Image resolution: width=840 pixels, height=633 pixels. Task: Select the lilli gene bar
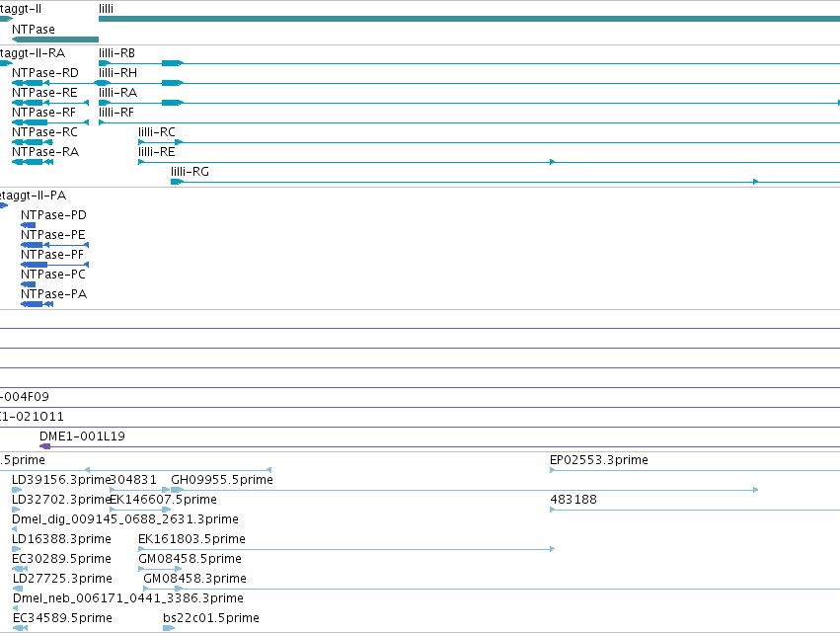[469, 20]
